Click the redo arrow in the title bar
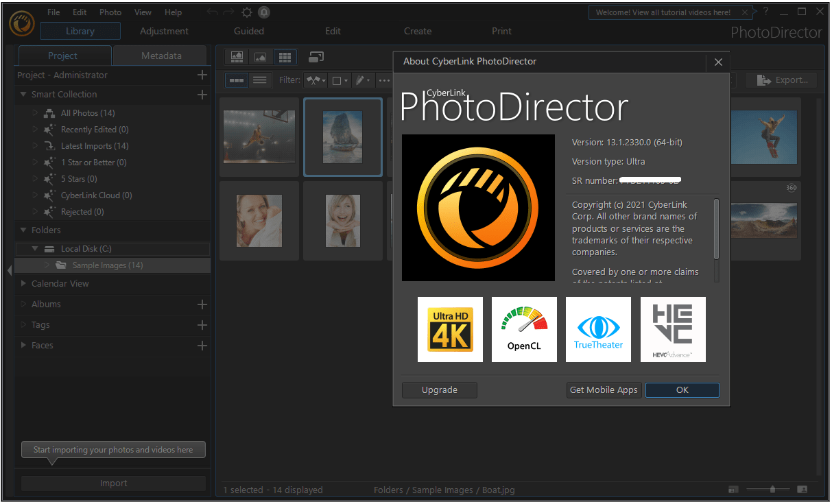The height and width of the screenshot is (504, 832). 229,12
